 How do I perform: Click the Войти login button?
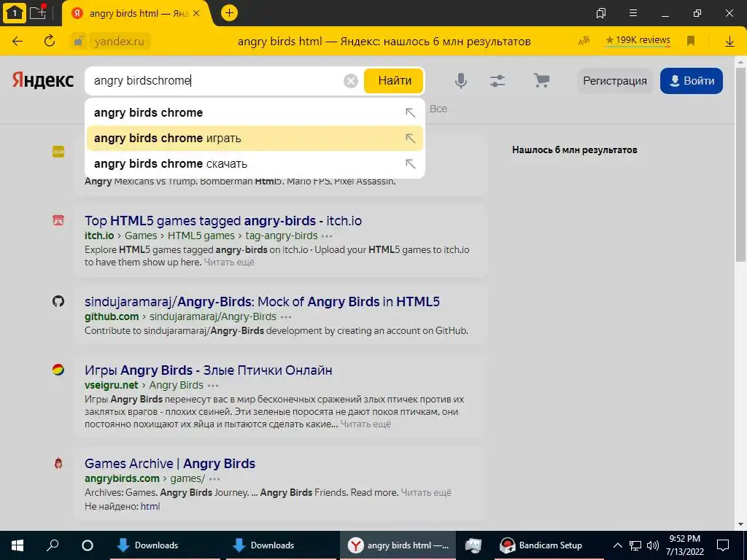click(692, 80)
